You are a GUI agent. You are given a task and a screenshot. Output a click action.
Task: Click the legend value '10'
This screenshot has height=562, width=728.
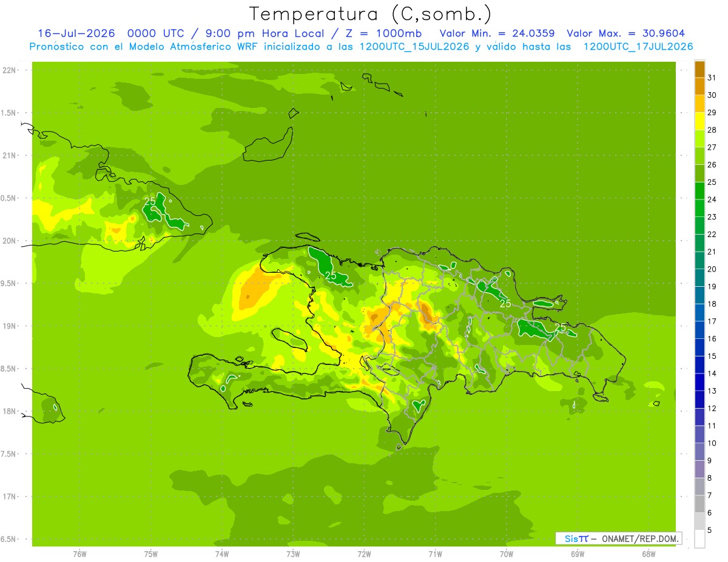[712, 443]
